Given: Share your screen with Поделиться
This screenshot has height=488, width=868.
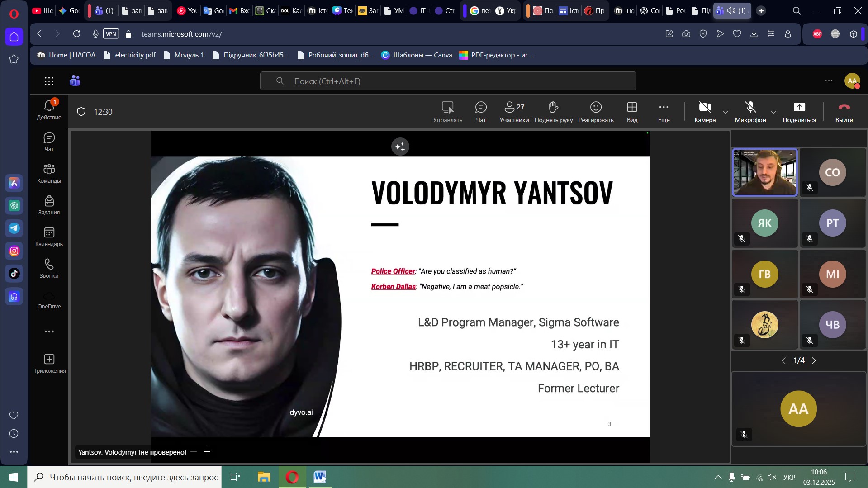Looking at the screenshot, I should 799,112.
